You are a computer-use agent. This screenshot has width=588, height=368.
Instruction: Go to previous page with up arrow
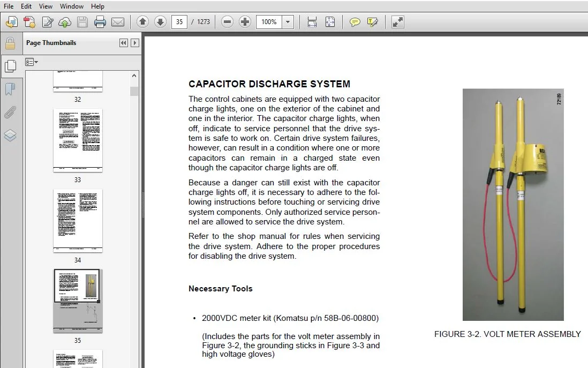coord(142,22)
